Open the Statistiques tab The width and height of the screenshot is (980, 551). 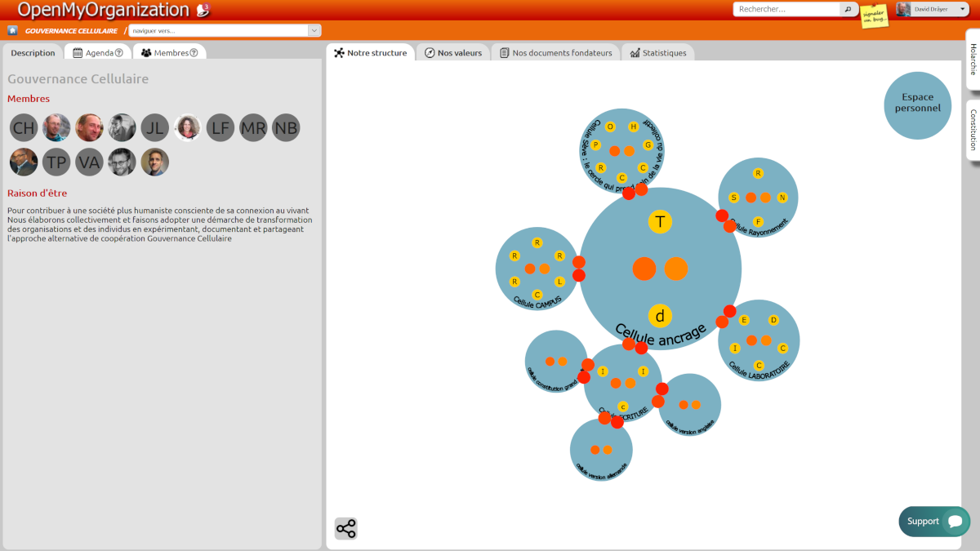coord(657,53)
